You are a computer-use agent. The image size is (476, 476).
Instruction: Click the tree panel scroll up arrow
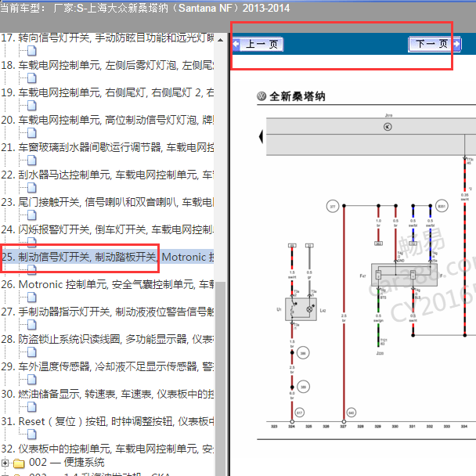click(221, 40)
